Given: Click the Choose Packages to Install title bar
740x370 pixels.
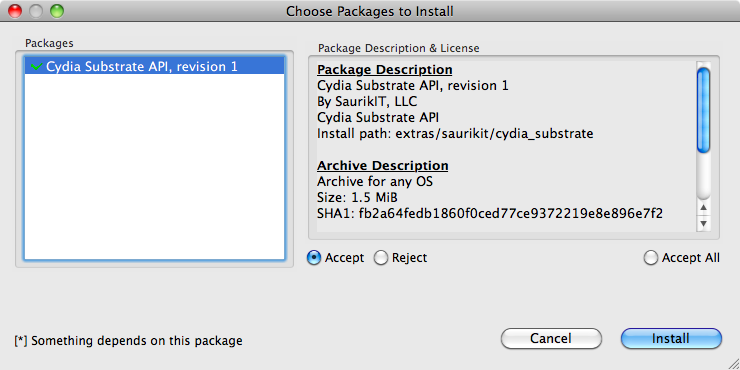Looking at the screenshot, I should point(370,11).
